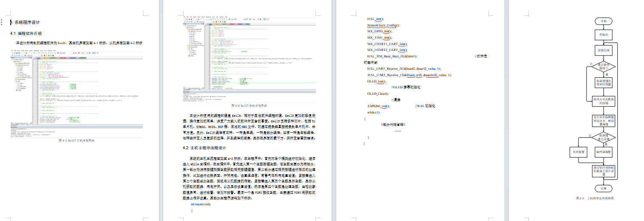Click the drag handle beside the chapter 4 heading

(x=11, y=22)
